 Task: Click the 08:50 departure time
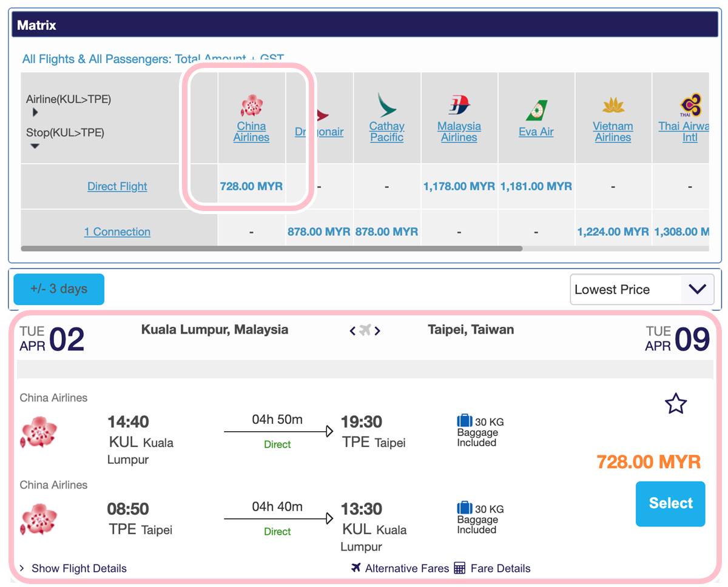pos(128,509)
